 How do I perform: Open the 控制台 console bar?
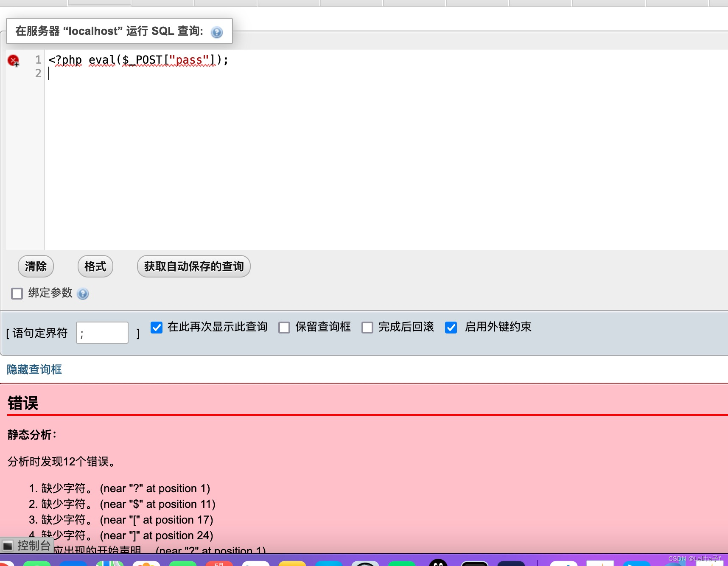[x=27, y=546]
